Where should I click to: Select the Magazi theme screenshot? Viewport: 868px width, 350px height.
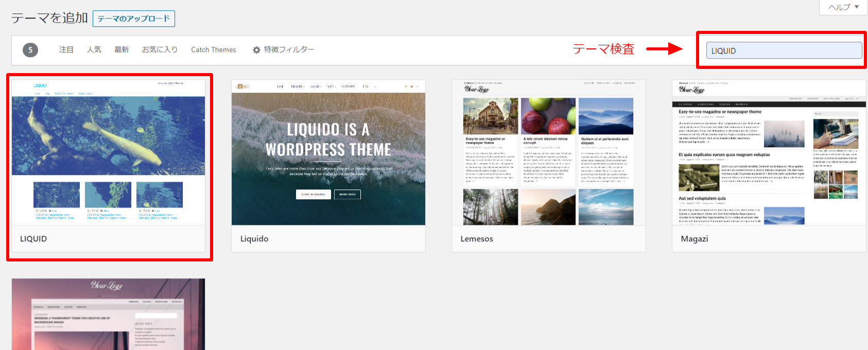point(769,152)
